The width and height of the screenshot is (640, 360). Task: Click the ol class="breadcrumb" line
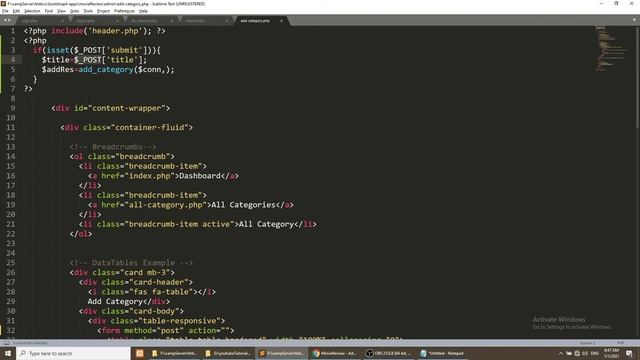122,156
